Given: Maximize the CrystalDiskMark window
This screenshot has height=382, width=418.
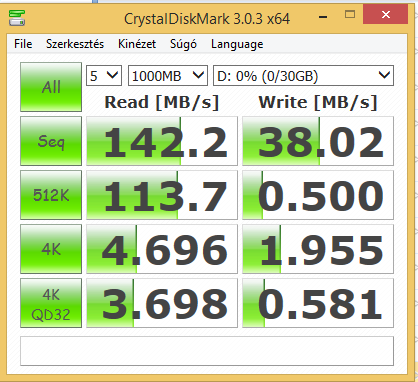Looking at the screenshot, I should [x=350, y=14].
